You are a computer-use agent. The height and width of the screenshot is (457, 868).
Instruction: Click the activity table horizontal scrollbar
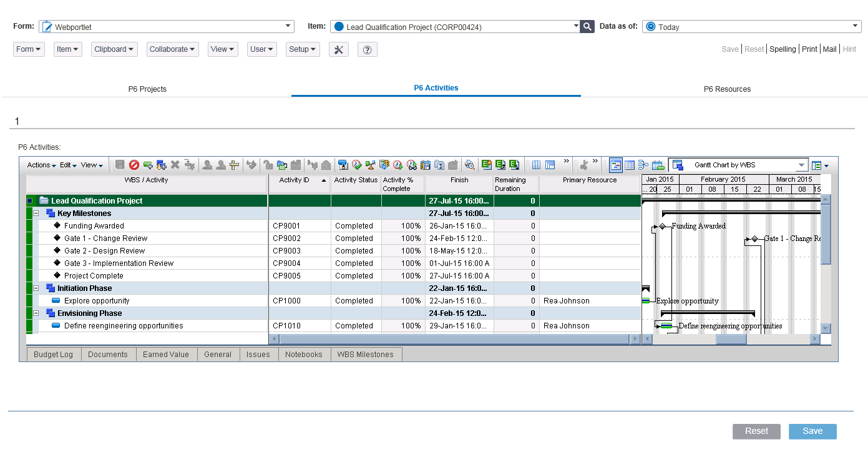[x=454, y=339]
